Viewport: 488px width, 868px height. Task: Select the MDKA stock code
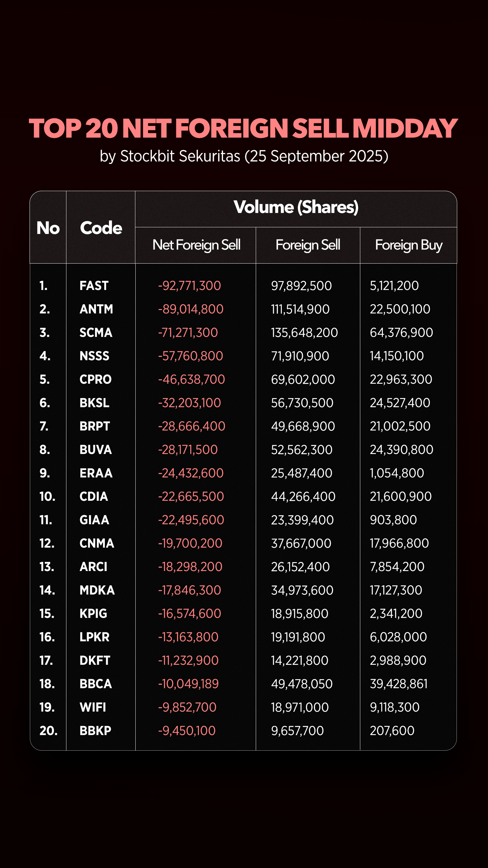point(97,590)
